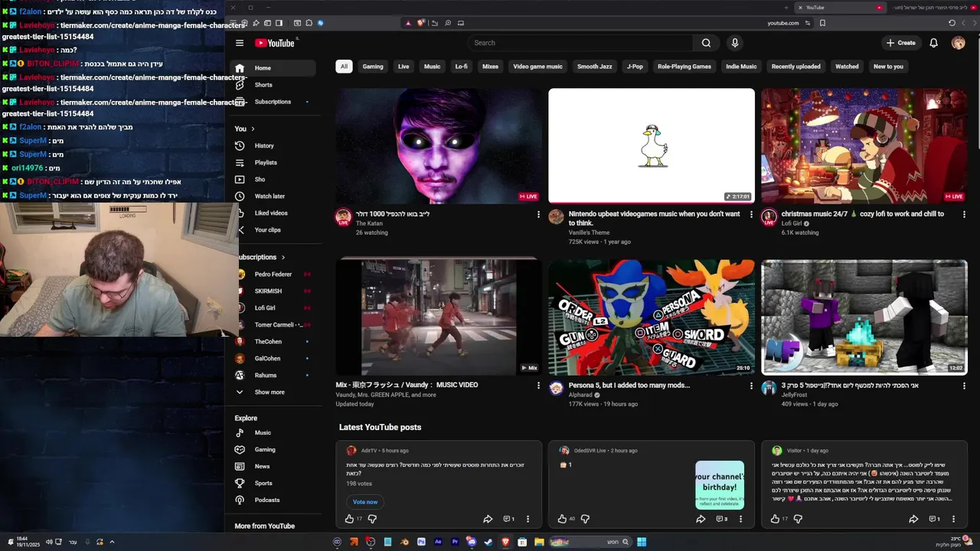
Task: Open Steam from the taskbar
Action: pos(488,542)
